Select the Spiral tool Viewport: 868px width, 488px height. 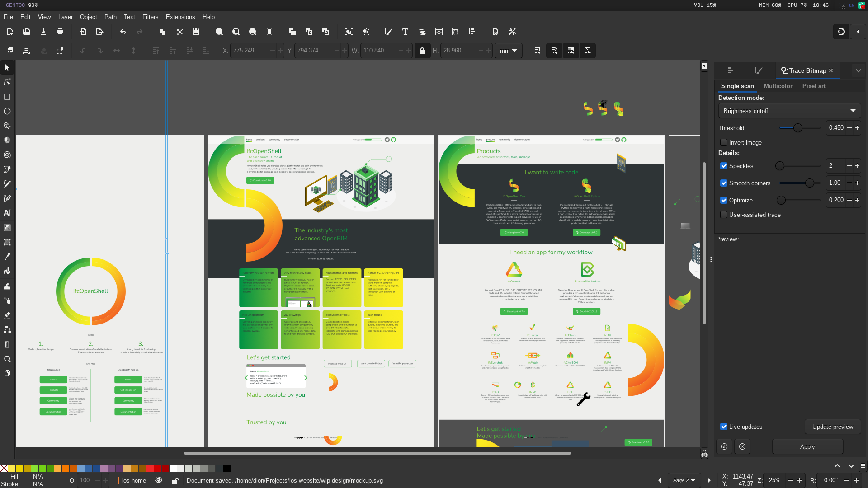click(7, 155)
